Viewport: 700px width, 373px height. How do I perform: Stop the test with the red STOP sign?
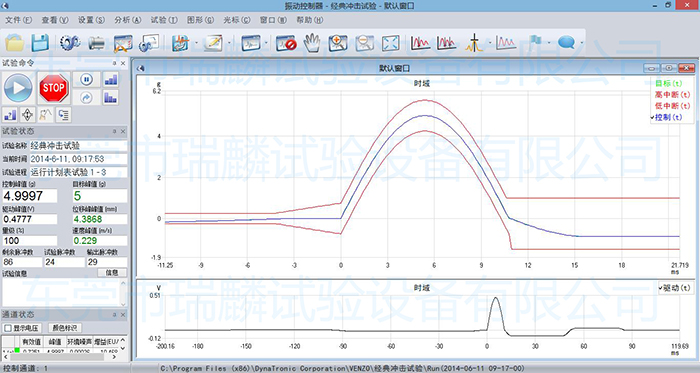pos(54,88)
